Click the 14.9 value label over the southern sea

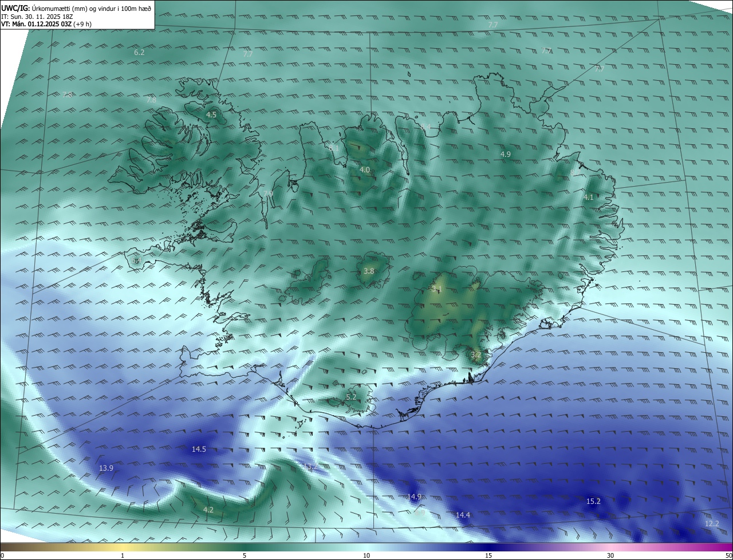pyautogui.click(x=415, y=496)
